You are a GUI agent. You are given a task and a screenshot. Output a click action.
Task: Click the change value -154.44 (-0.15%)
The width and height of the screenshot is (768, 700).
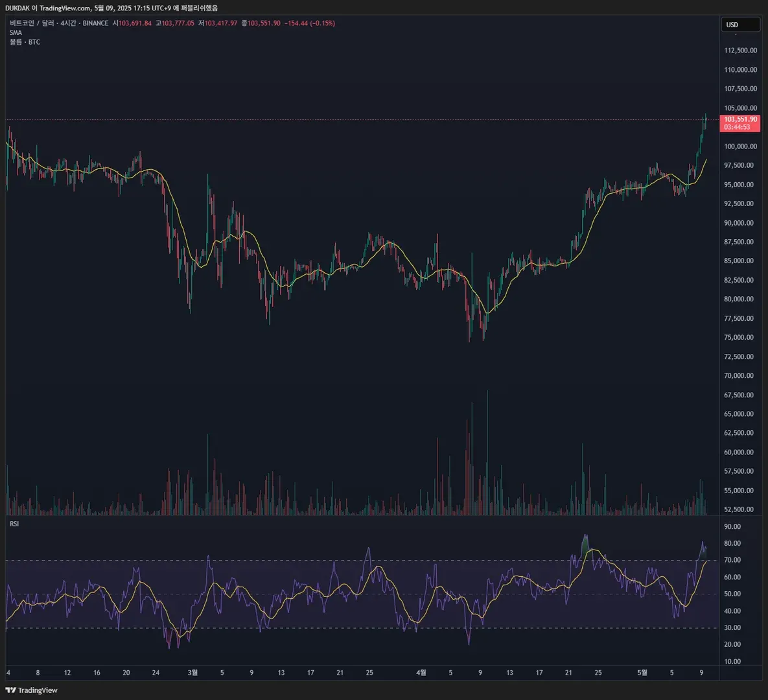(310, 23)
